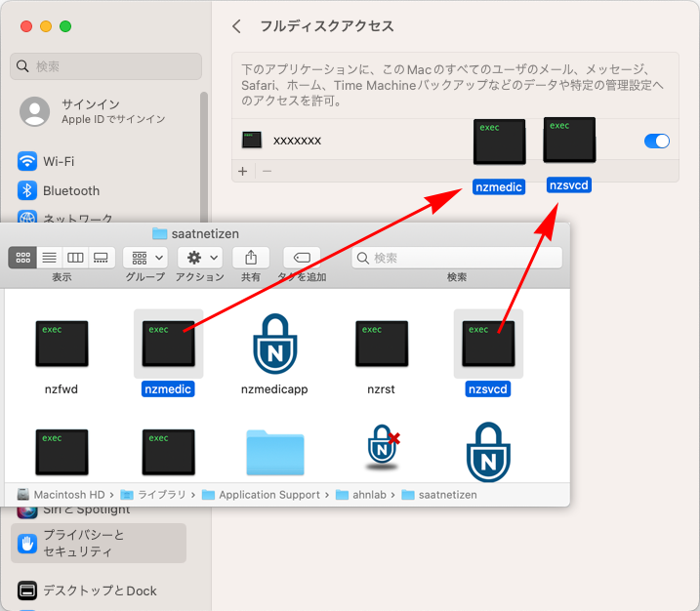Screen dimensions: 700x611
Task: Open the グループ grouping dropdown
Action: [145, 258]
